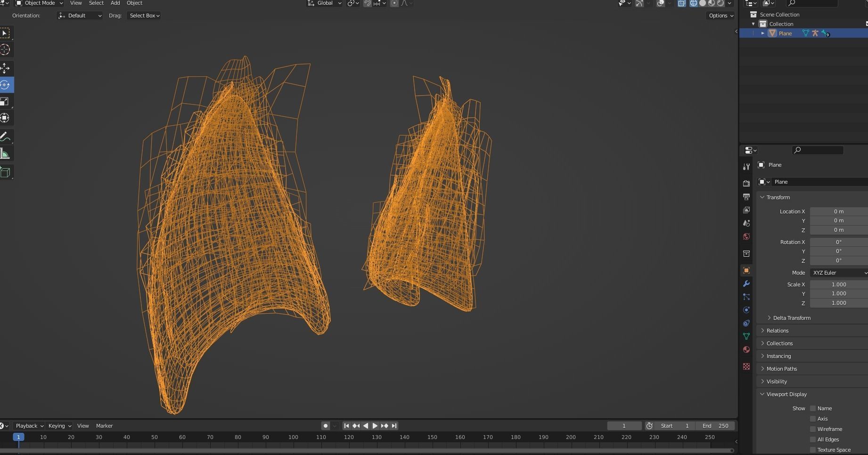The width and height of the screenshot is (868, 455).
Task: Open the Marker menu in timeline
Action: (104, 426)
